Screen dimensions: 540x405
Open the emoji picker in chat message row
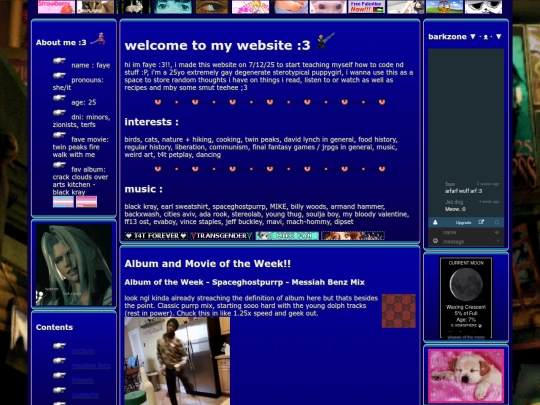point(435,241)
